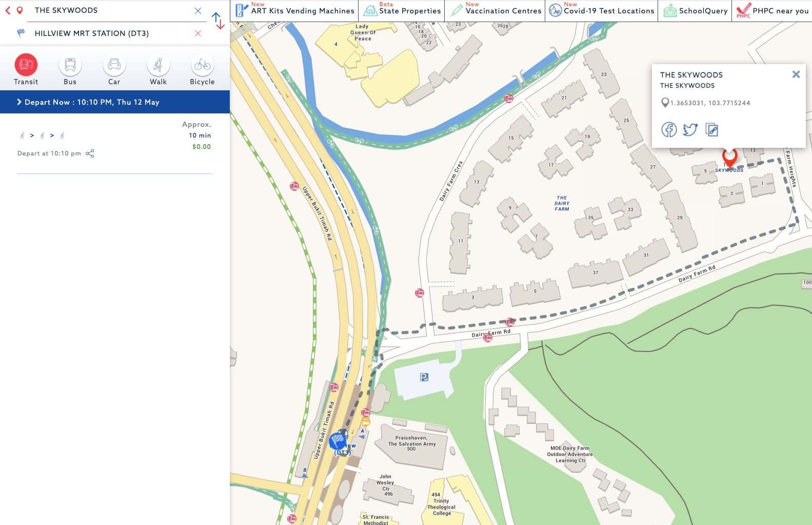Go back using the red left chevron
The height and width of the screenshot is (525, 812).
(x=8, y=10)
